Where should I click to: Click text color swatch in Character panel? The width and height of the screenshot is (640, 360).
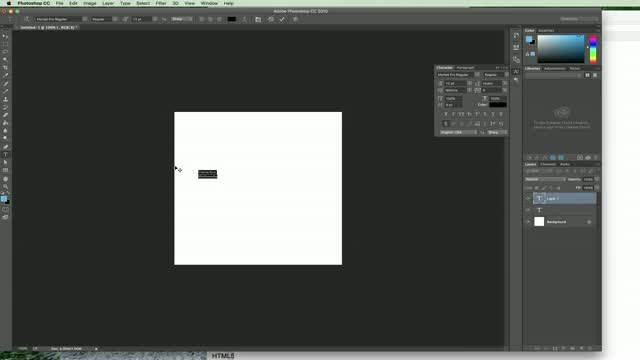tap(498, 104)
